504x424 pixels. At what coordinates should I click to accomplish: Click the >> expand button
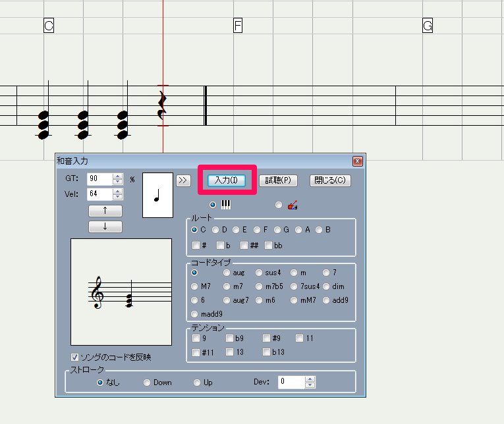point(182,180)
